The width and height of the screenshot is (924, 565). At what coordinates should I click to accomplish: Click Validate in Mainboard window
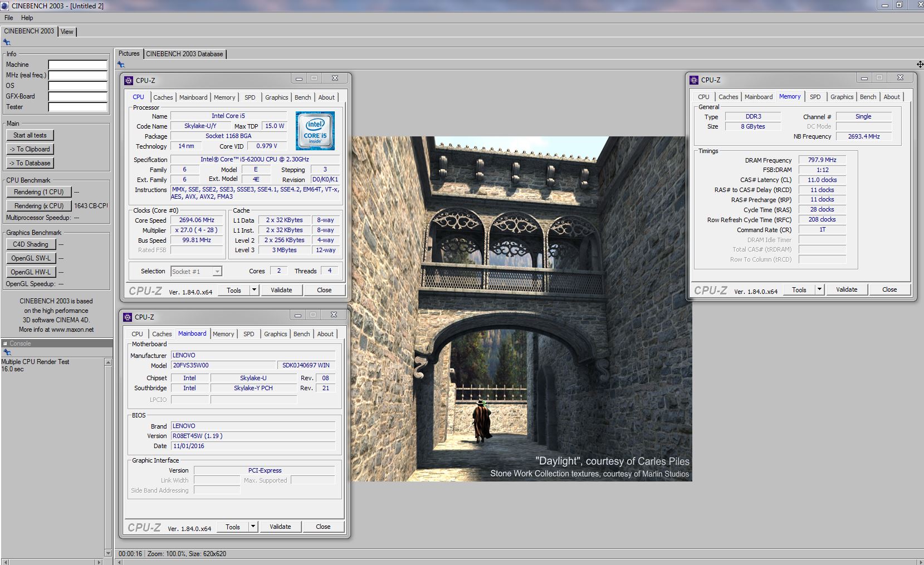tap(280, 527)
